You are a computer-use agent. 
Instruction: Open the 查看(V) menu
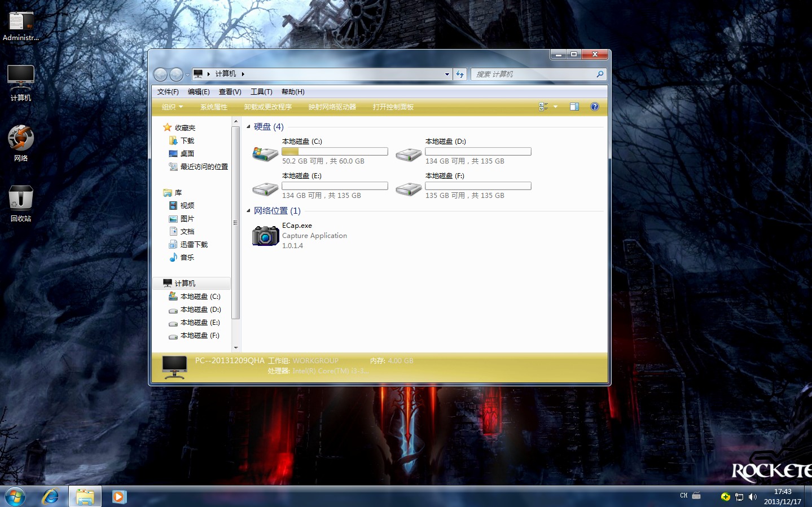click(230, 91)
